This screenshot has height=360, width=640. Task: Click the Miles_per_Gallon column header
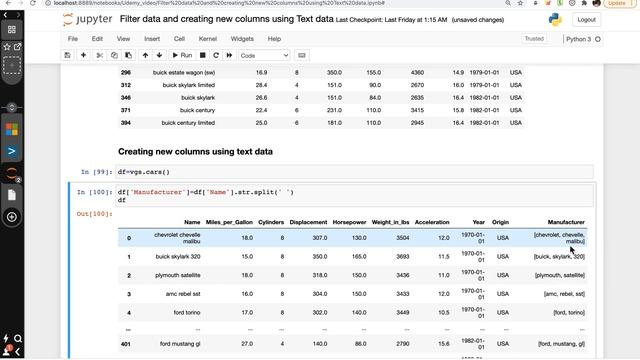click(x=229, y=222)
